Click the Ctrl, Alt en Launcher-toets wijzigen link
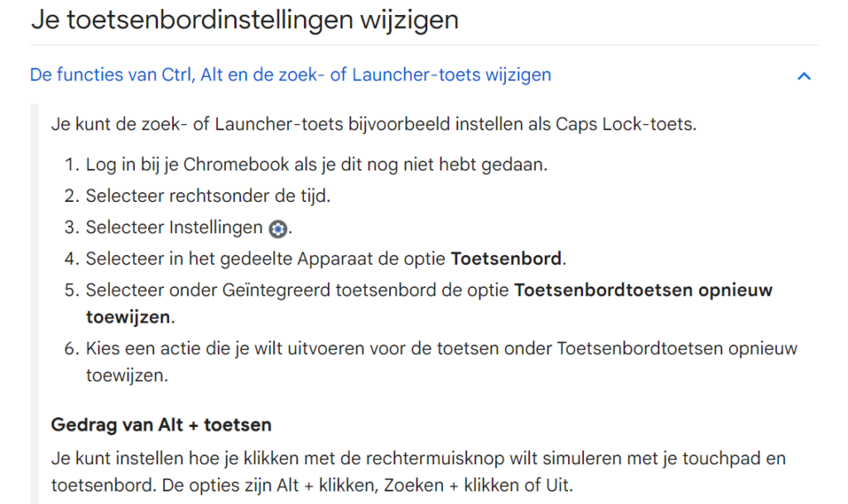This screenshot has height=504, width=848. (290, 75)
